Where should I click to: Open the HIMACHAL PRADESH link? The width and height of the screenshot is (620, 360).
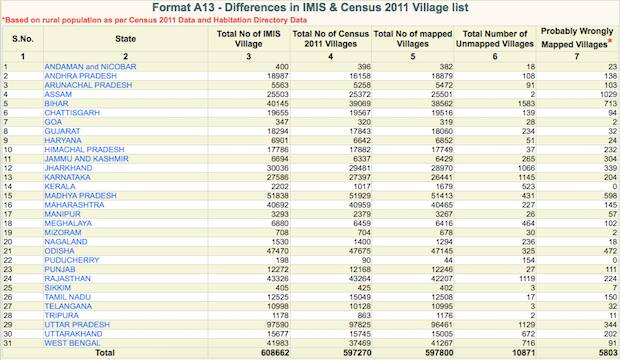[x=84, y=150]
